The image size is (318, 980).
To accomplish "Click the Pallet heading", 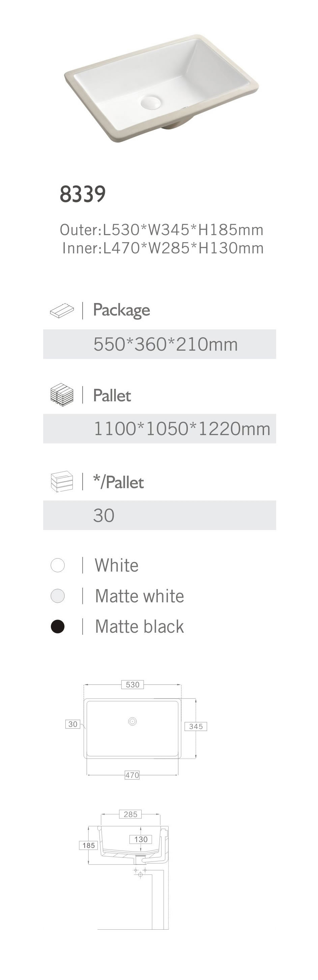I will 112,396.
